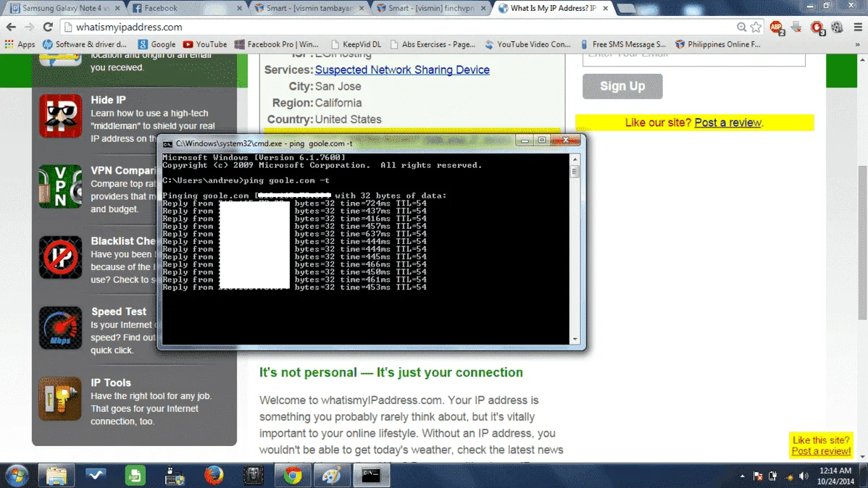Click the Enter Your Email field
868x488 pixels.
click(693, 59)
